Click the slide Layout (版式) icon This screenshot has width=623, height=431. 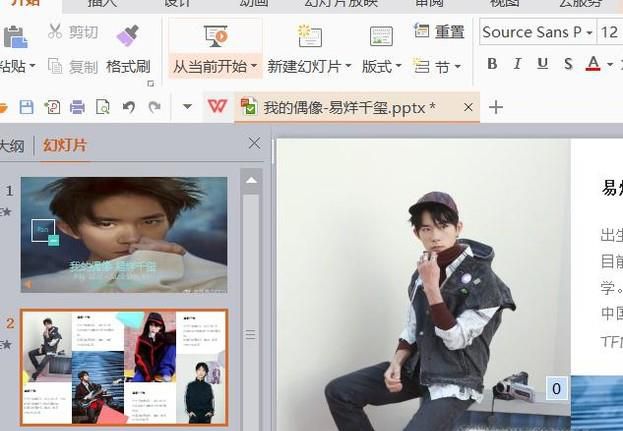(x=381, y=36)
